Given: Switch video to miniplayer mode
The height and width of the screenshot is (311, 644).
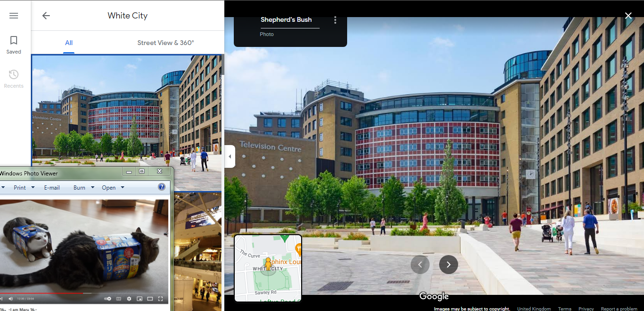Looking at the screenshot, I should pyautogui.click(x=139, y=299).
